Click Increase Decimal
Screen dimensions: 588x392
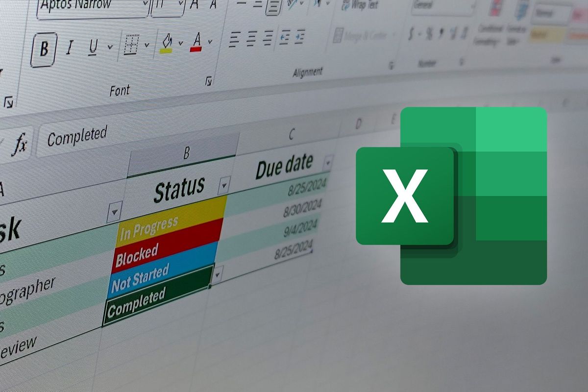[x=454, y=34]
